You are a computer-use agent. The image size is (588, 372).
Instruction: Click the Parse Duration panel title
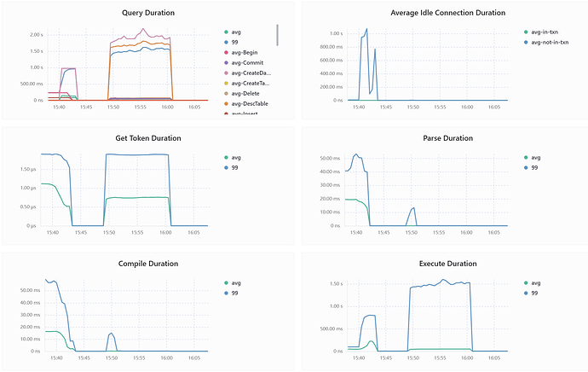(447, 138)
